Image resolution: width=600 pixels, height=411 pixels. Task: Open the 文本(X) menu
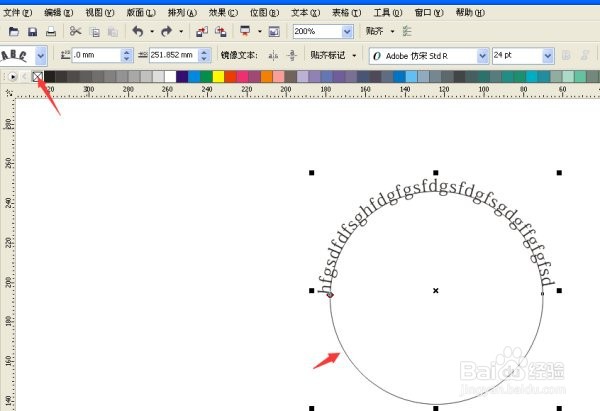click(305, 13)
